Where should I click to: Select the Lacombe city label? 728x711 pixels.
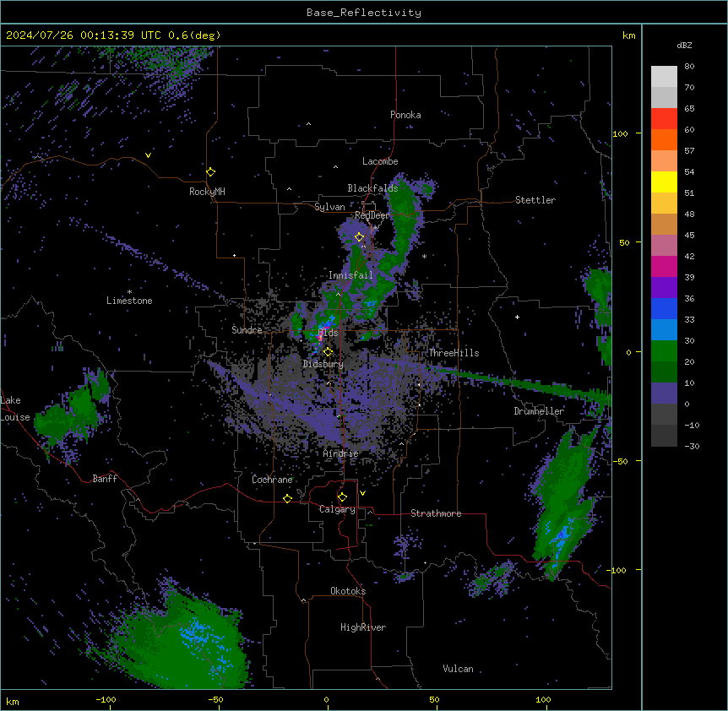(x=380, y=161)
